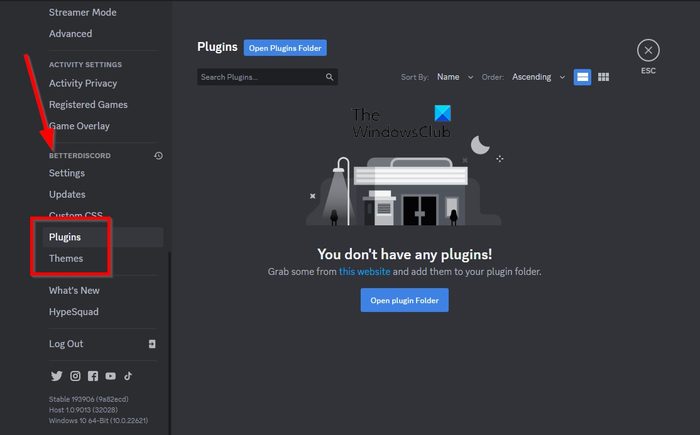Click the Windows 10 64-Bit info text
The height and width of the screenshot is (435, 700).
(x=99, y=420)
